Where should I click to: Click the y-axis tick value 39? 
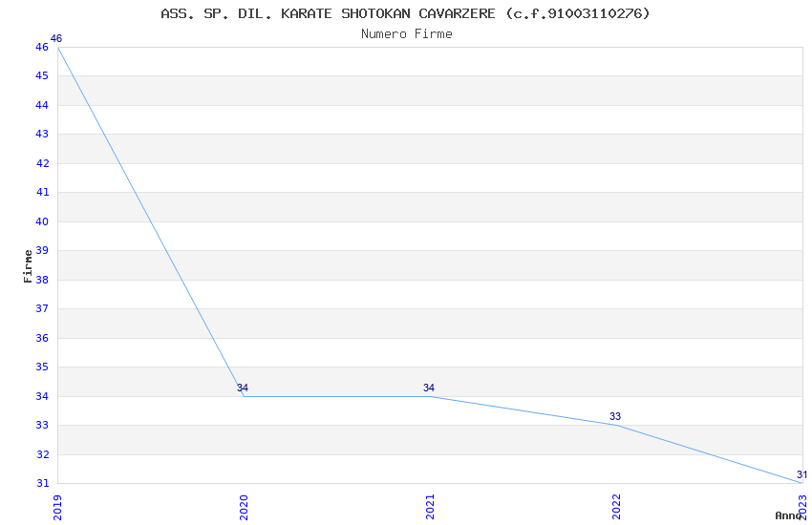coord(42,250)
